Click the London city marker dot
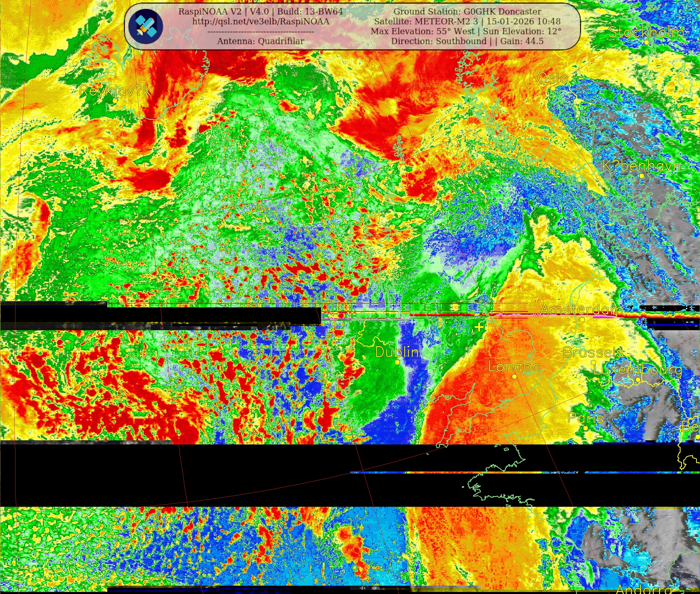 (514, 376)
